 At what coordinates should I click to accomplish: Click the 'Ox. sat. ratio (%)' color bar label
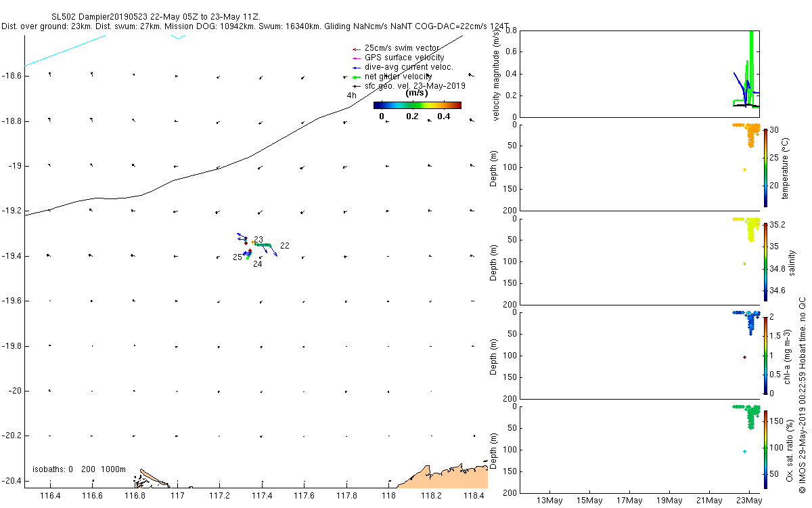pyautogui.click(x=788, y=449)
